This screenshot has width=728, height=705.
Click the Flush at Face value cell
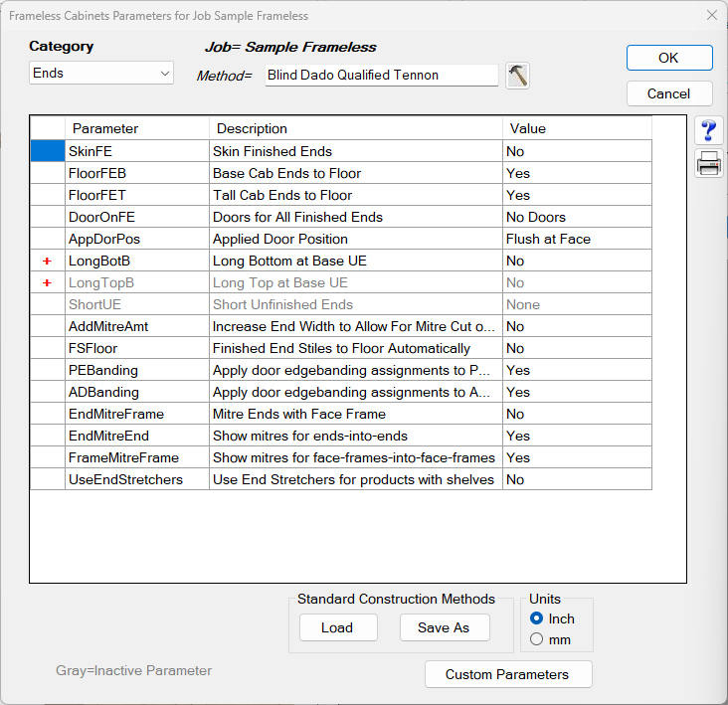pos(577,239)
